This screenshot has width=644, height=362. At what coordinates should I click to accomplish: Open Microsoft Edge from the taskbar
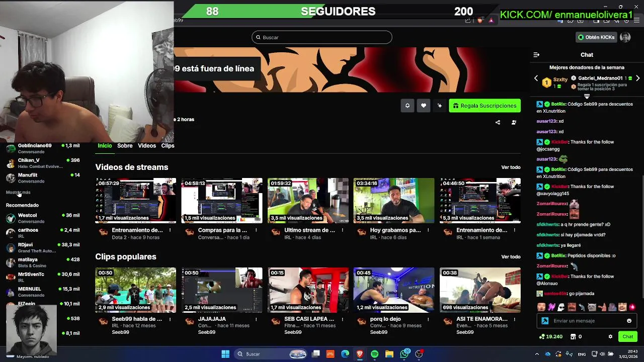tap(345, 354)
